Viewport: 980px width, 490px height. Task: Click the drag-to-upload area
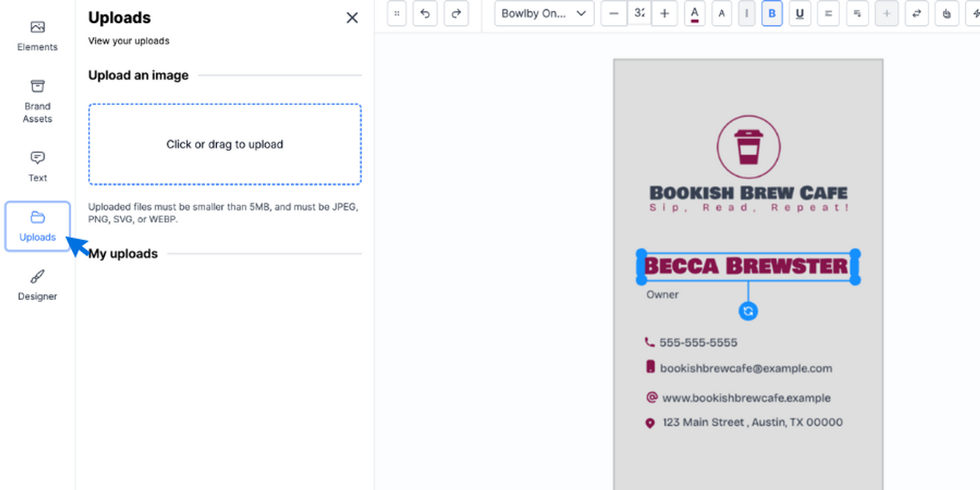(x=225, y=144)
